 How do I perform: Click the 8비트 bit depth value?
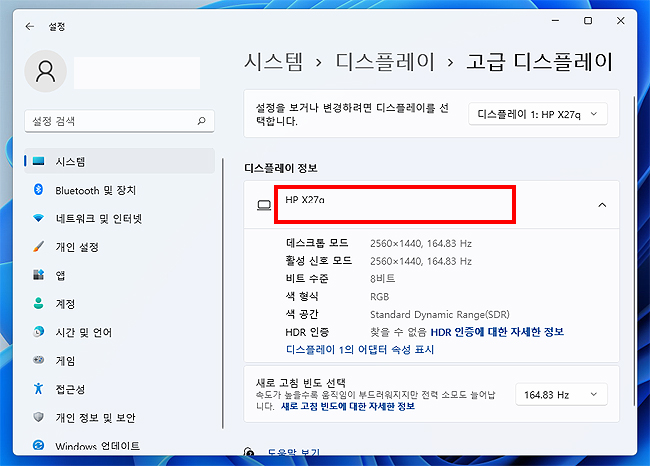(383, 279)
